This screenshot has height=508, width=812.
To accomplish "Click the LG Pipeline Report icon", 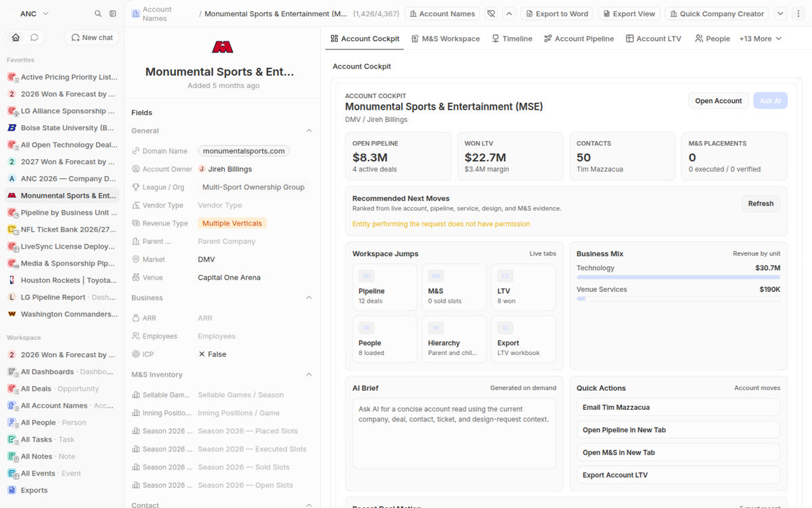I will coord(12,297).
